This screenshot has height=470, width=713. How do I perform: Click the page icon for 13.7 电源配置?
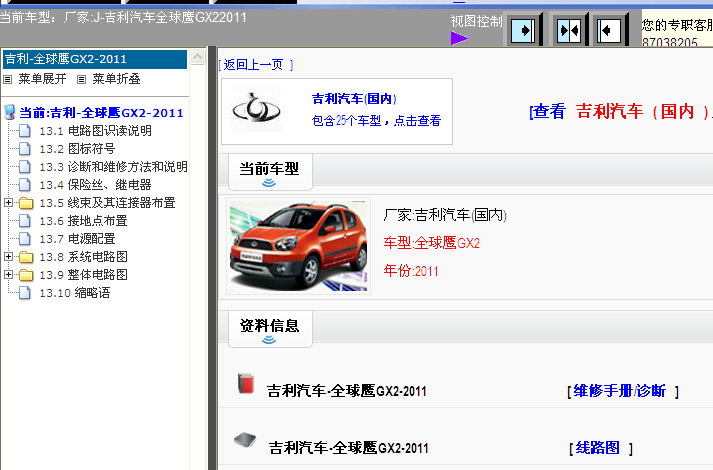(25, 239)
